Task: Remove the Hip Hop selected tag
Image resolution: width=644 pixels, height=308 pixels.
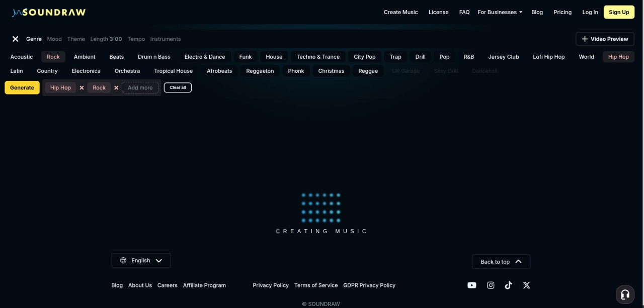Action: [x=82, y=88]
